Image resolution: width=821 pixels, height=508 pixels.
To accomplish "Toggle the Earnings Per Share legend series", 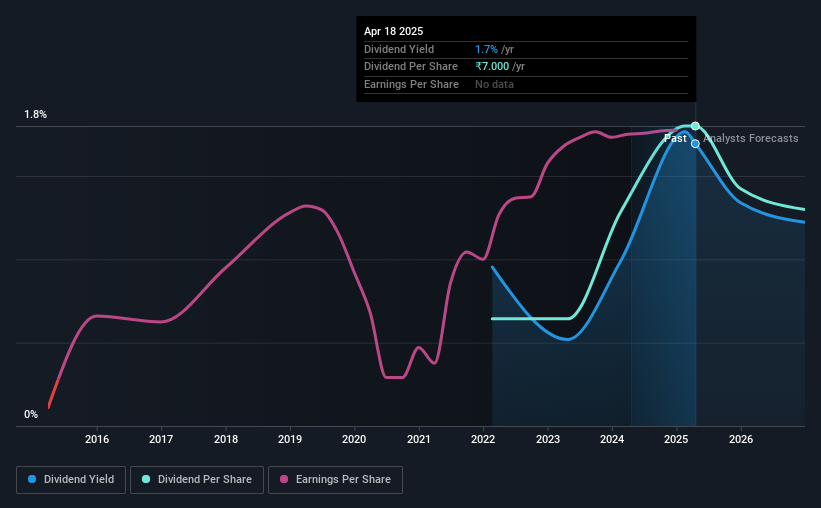I will click(335, 480).
